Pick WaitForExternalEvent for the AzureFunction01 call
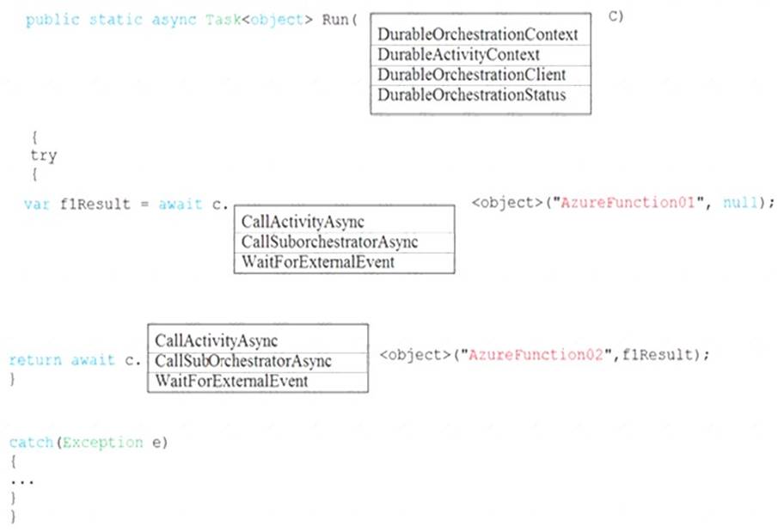This screenshot has height=532, width=784. 317,262
